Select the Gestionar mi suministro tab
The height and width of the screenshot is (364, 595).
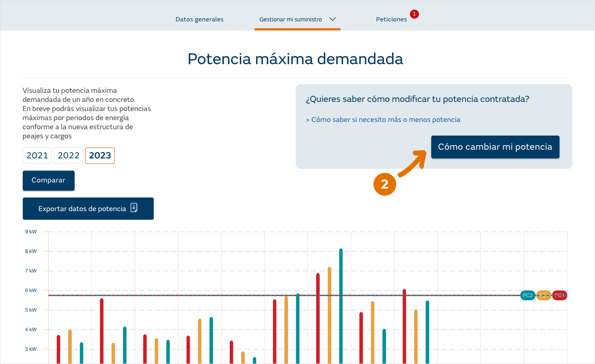pos(291,20)
